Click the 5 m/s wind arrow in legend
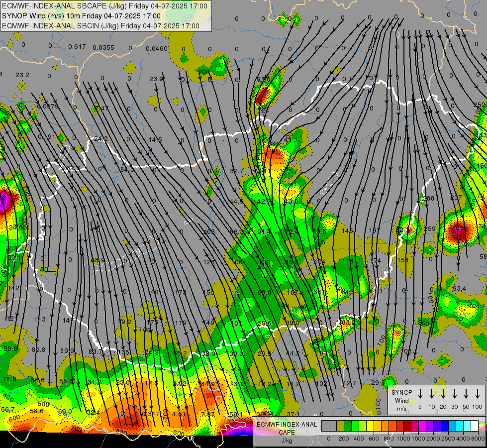Image resolution: width=487 pixels, height=448 pixels. 420,393
